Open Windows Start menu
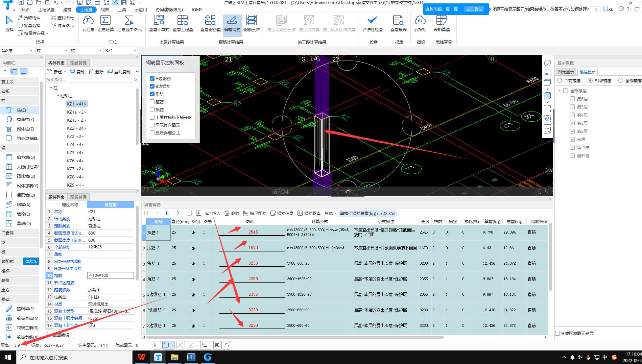This screenshot has width=642, height=364. pos(8,357)
